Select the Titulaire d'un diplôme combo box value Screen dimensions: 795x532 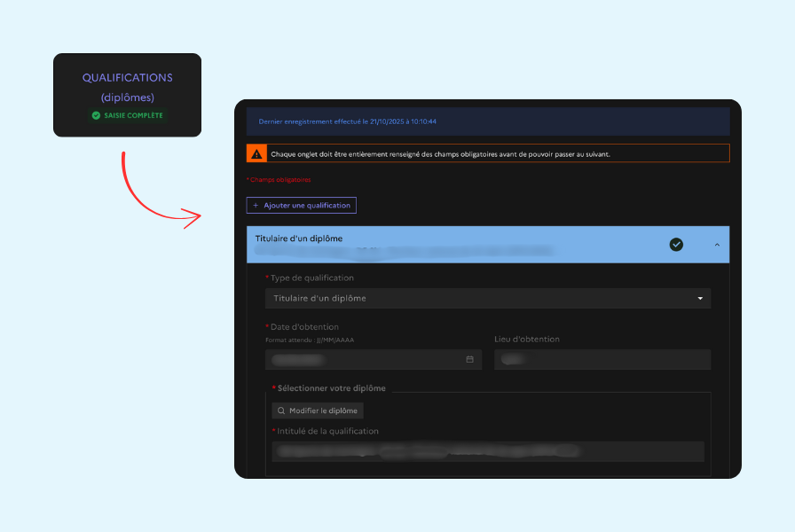(x=319, y=299)
